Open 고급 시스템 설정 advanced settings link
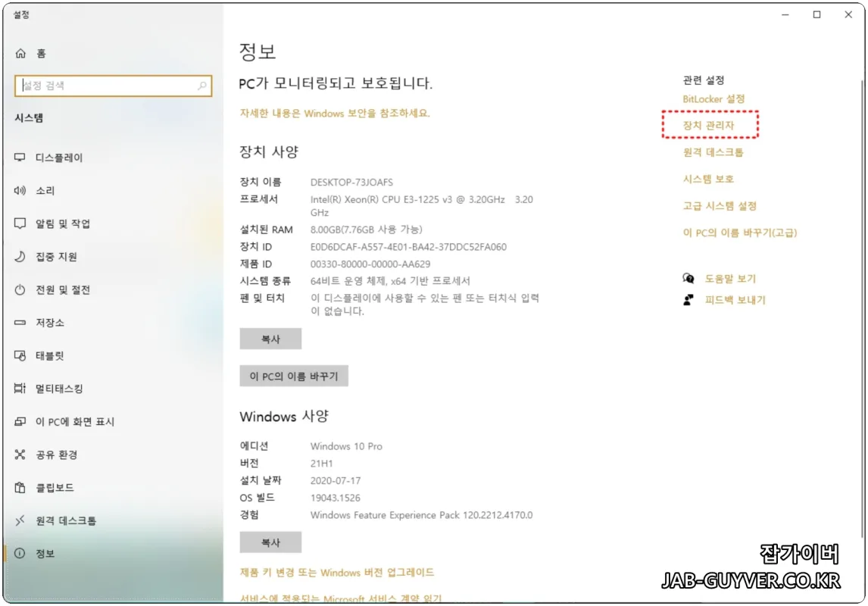Screen dimensions: 868x606 (x=719, y=205)
